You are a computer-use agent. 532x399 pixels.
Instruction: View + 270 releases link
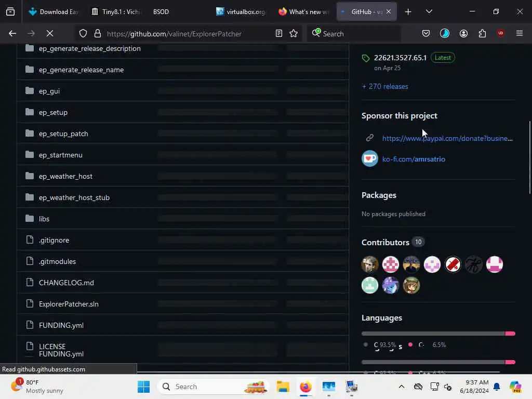point(385,87)
